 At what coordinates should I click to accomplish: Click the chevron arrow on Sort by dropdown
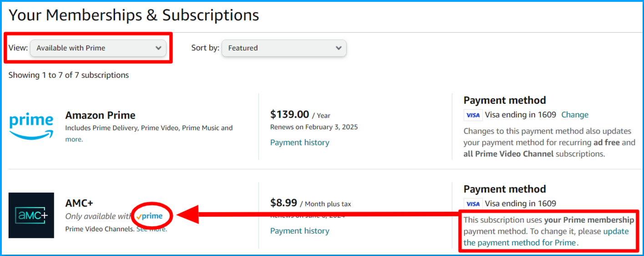click(338, 48)
